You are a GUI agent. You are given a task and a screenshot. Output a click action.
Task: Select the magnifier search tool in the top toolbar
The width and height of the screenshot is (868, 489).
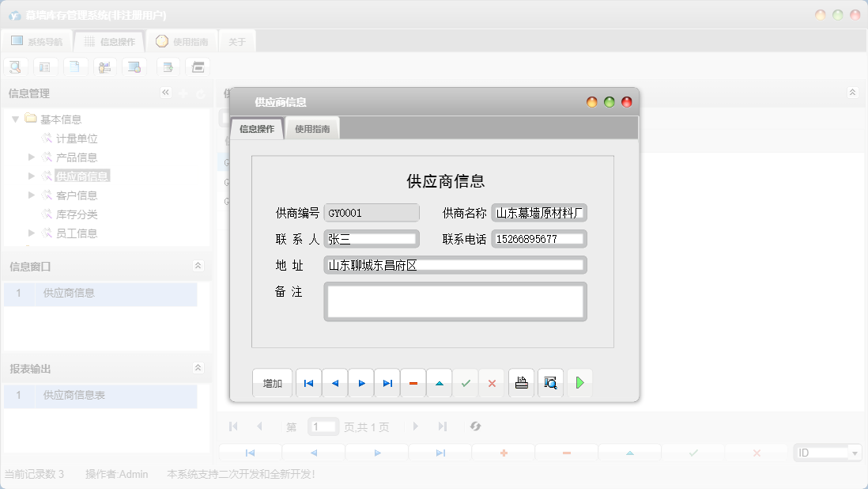coord(15,66)
